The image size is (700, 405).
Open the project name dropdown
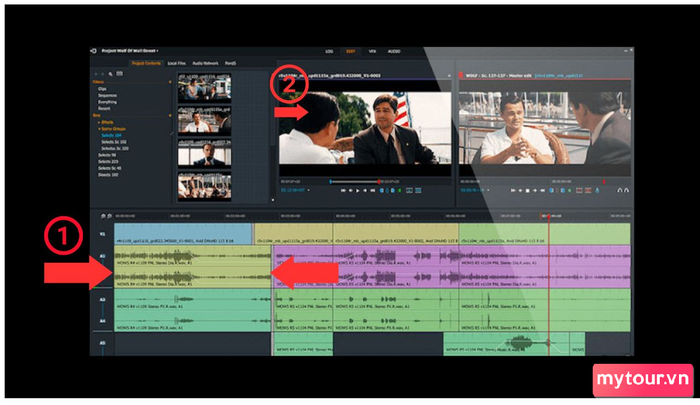tap(158, 51)
